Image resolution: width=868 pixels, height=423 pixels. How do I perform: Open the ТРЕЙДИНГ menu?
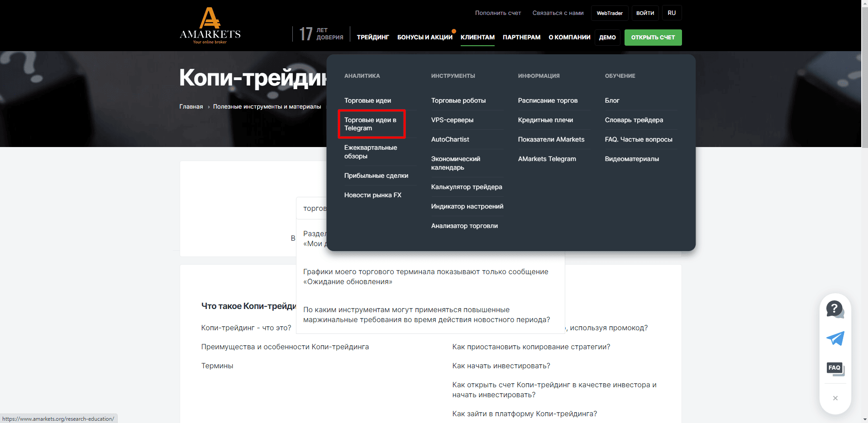pos(373,38)
